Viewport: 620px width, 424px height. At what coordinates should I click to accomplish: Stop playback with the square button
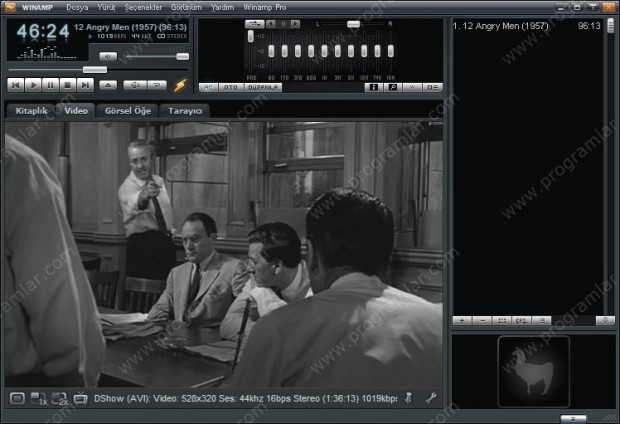coord(68,85)
